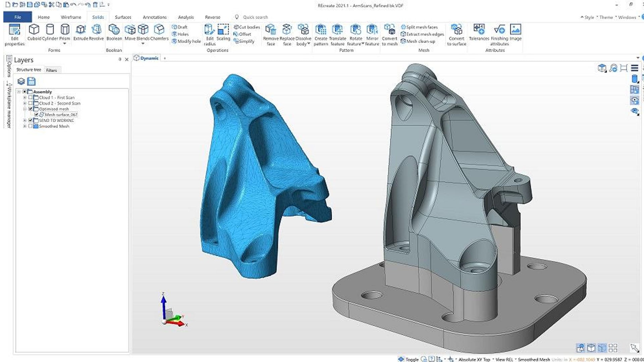Enable Cloud 1 - First Scan checkbox

tap(31, 98)
